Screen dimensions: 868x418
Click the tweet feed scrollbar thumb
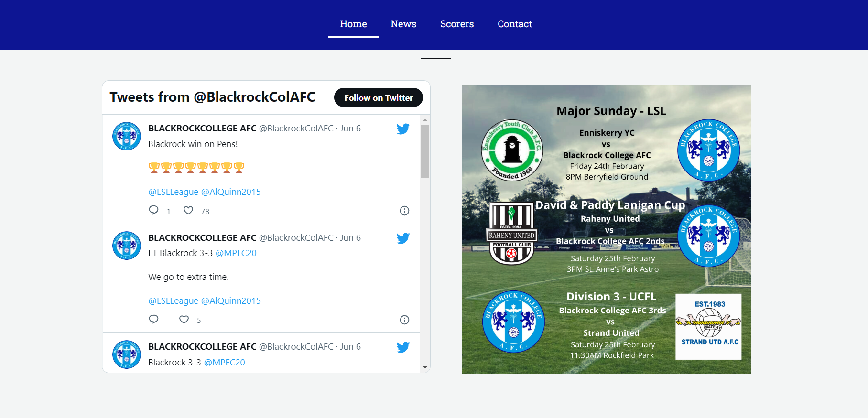pos(425,151)
